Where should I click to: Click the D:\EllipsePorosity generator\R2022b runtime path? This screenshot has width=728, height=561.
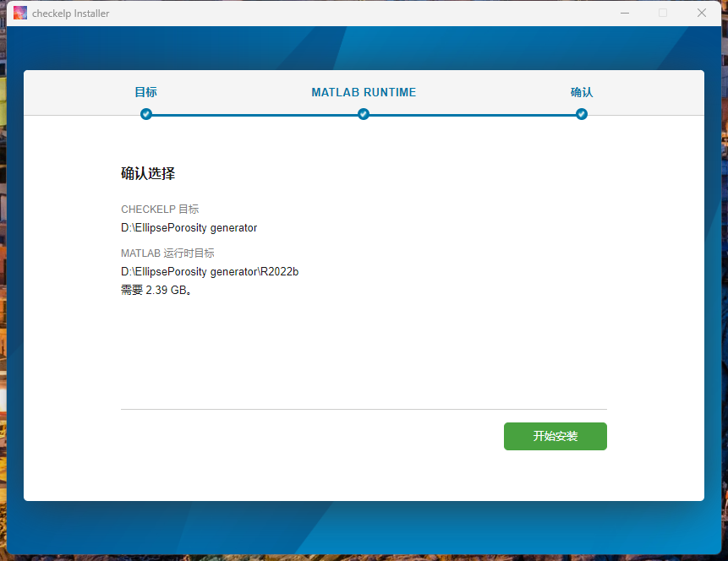click(x=210, y=271)
